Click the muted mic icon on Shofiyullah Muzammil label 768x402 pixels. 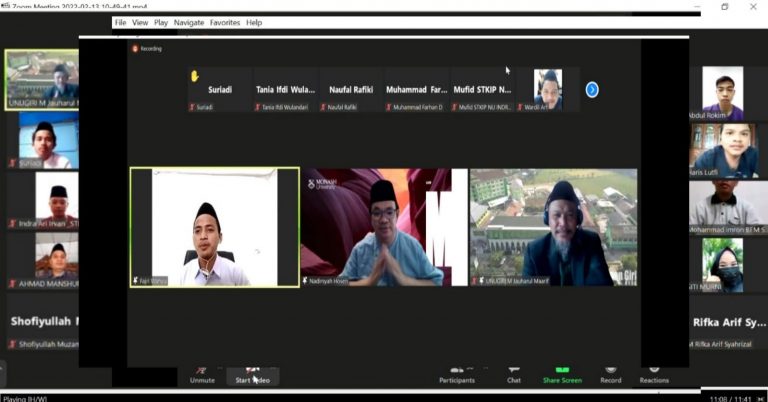(13, 344)
